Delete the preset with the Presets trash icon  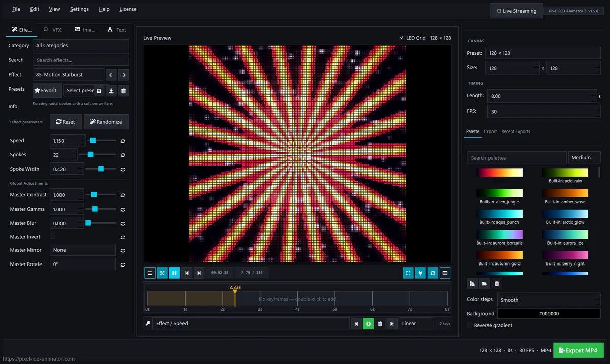pos(124,91)
